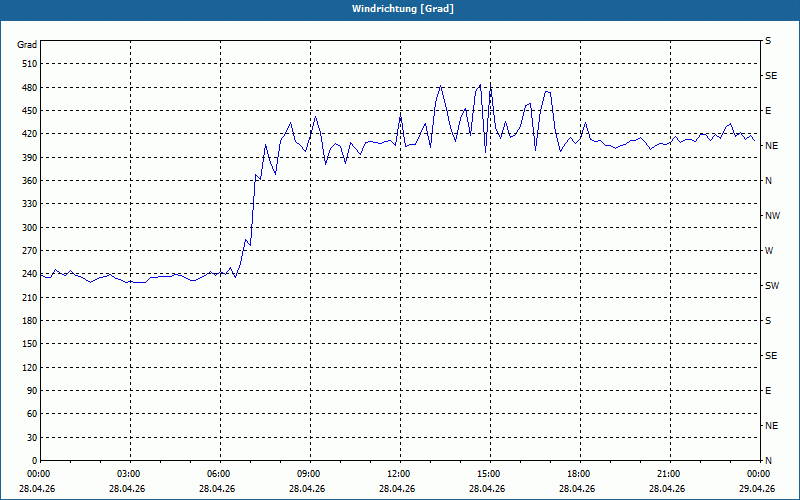Select the 510 value on the degree axis
Screen dimensions: 800x500
tap(30, 64)
